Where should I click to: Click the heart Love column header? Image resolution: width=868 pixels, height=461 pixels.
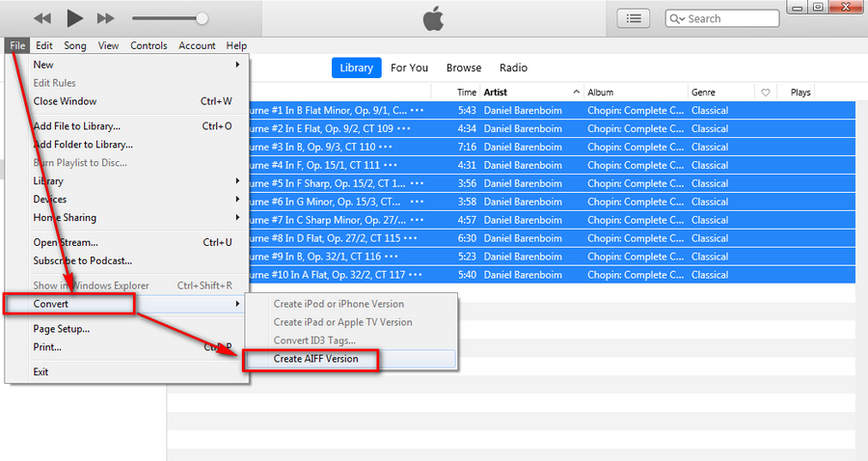tap(766, 93)
